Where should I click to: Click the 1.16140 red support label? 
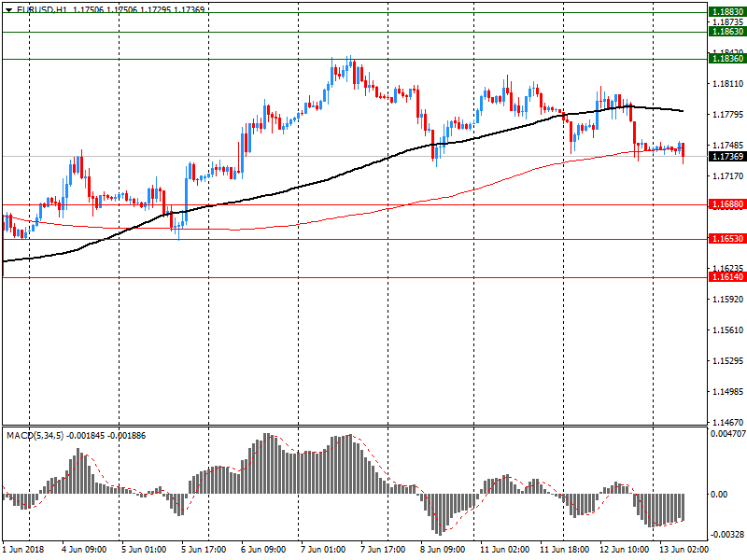(x=726, y=277)
